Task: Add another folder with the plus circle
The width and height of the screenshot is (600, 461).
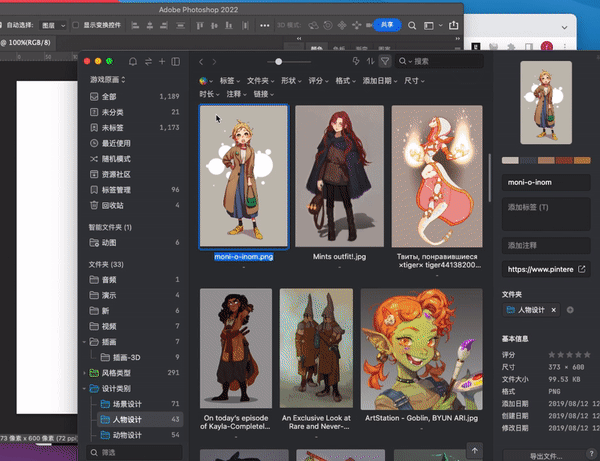Action: pos(570,310)
